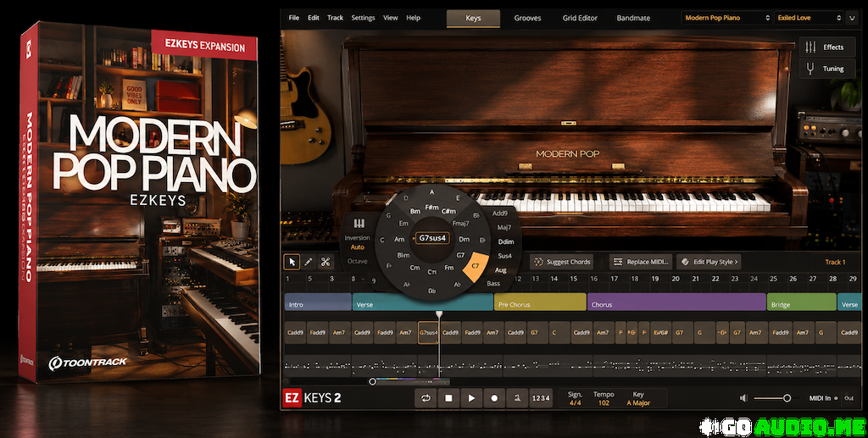Select the highlighted C7 chord wedge
The width and height of the screenshot is (868, 438).
point(476,266)
